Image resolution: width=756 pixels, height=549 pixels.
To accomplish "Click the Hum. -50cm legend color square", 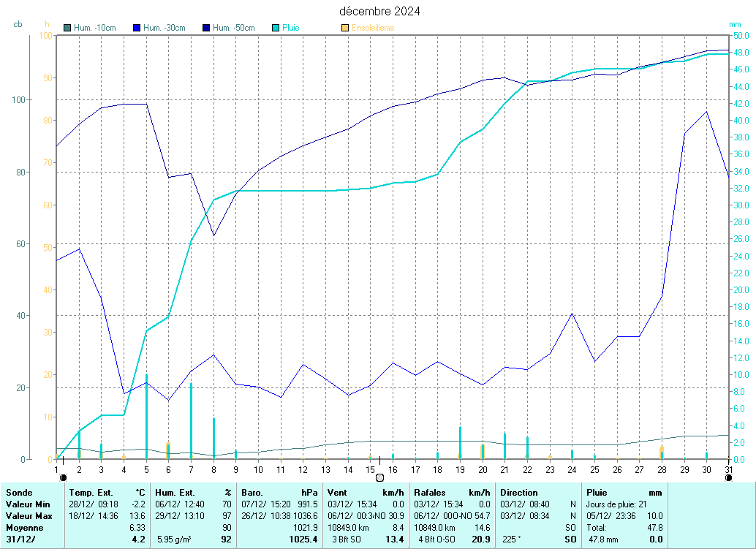I will coord(206,28).
